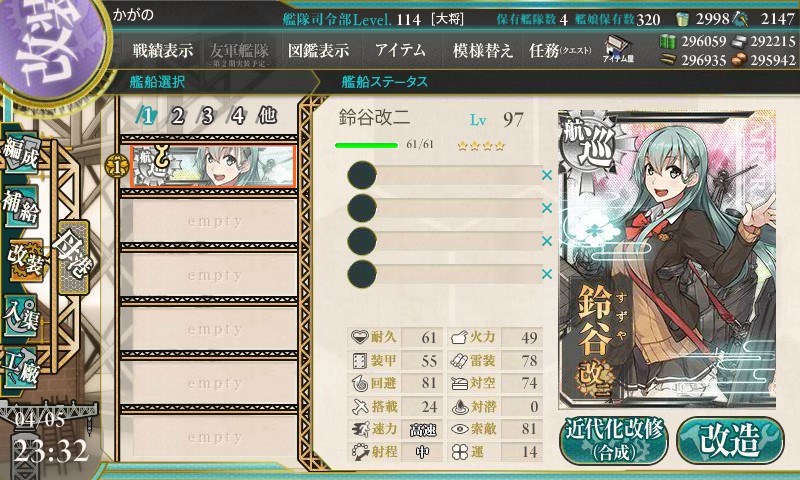Select Suzuya ship banner in slot 1
Image resolution: width=800 pixels, height=480 pixels.
(x=213, y=166)
